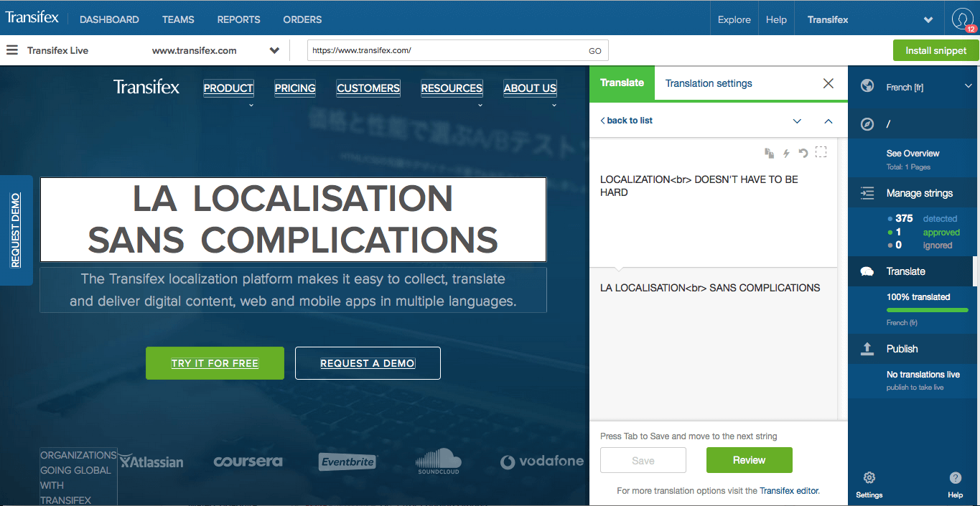Switch to Translation settings tab
The width and height of the screenshot is (980, 506).
tap(709, 83)
